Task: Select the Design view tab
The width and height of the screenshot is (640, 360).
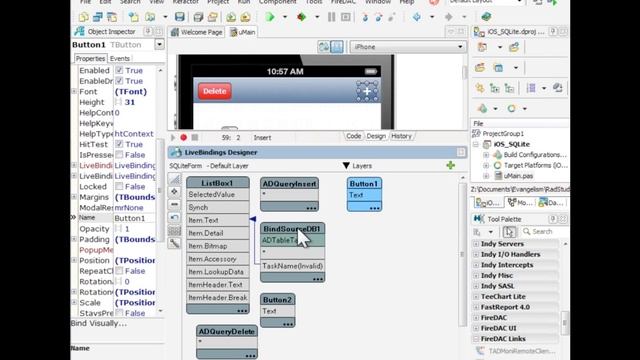Action: click(376, 136)
